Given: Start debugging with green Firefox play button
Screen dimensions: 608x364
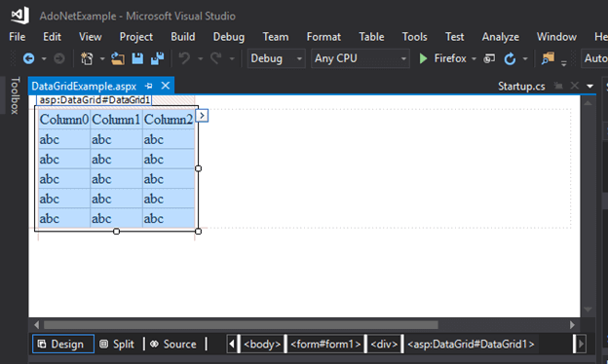Looking at the screenshot, I should (423, 58).
